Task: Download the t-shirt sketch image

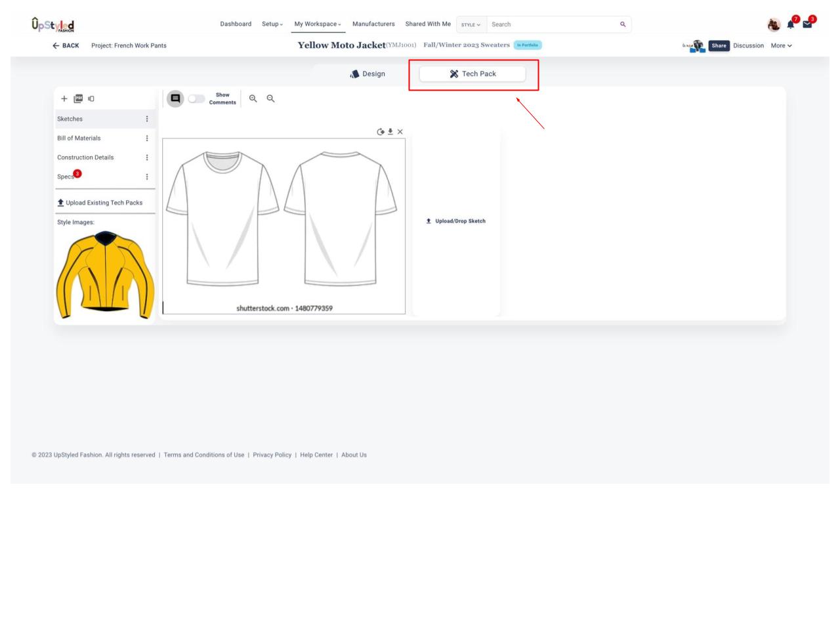Action: pos(390,132)
